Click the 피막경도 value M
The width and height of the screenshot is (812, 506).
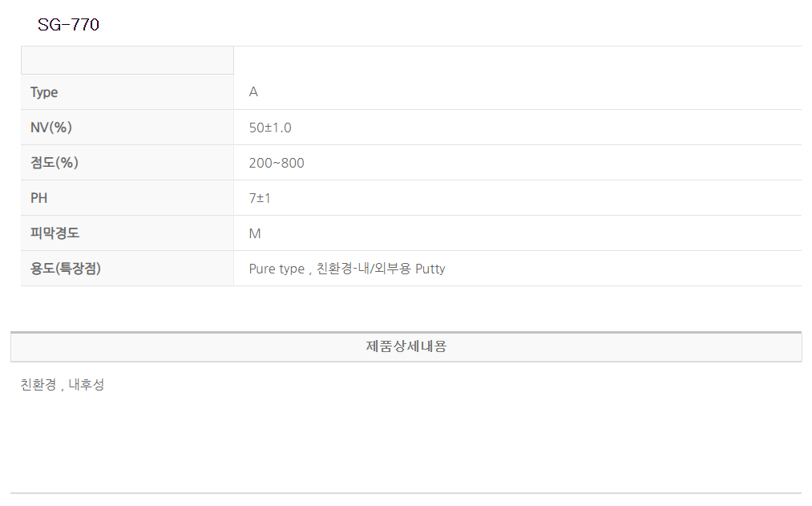(255, 233)
